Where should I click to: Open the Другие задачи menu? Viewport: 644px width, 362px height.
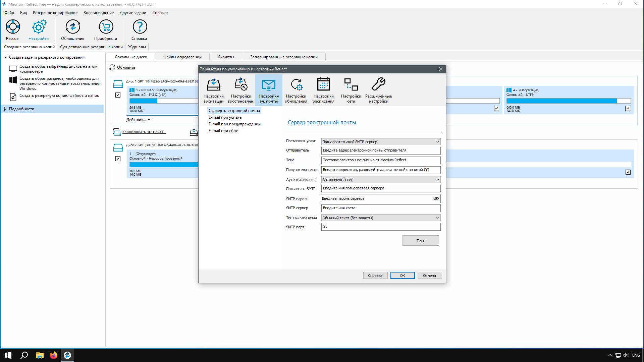(x=133, y=13)
